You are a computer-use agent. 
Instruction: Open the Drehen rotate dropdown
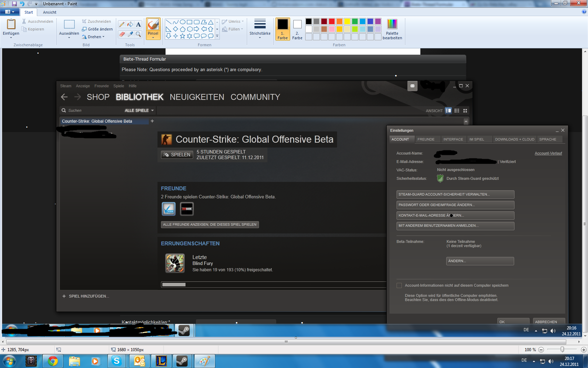click(93, 37)
